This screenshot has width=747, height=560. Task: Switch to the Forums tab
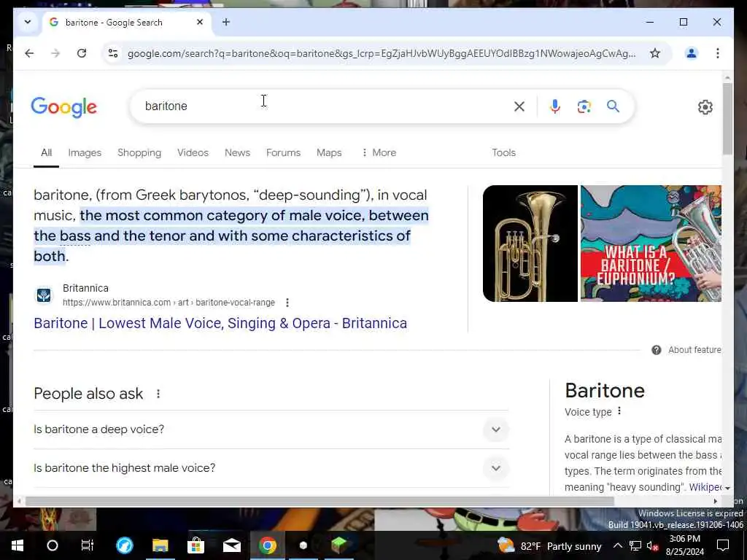tap(283, 153)
